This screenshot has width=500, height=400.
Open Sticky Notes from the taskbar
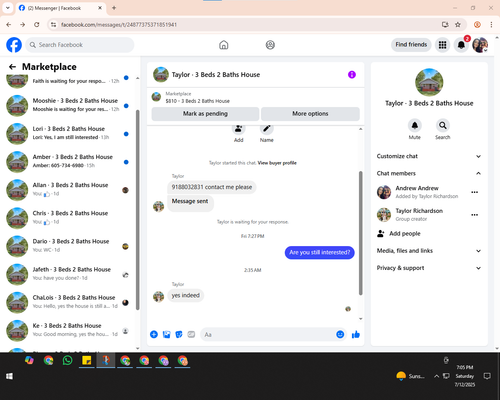coord(87,360)
